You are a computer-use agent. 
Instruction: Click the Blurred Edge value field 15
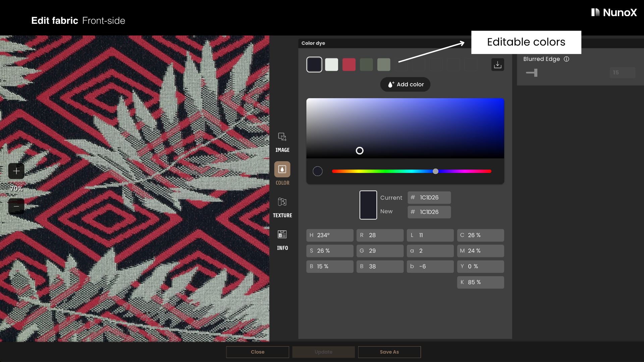[x=623, y=73]
